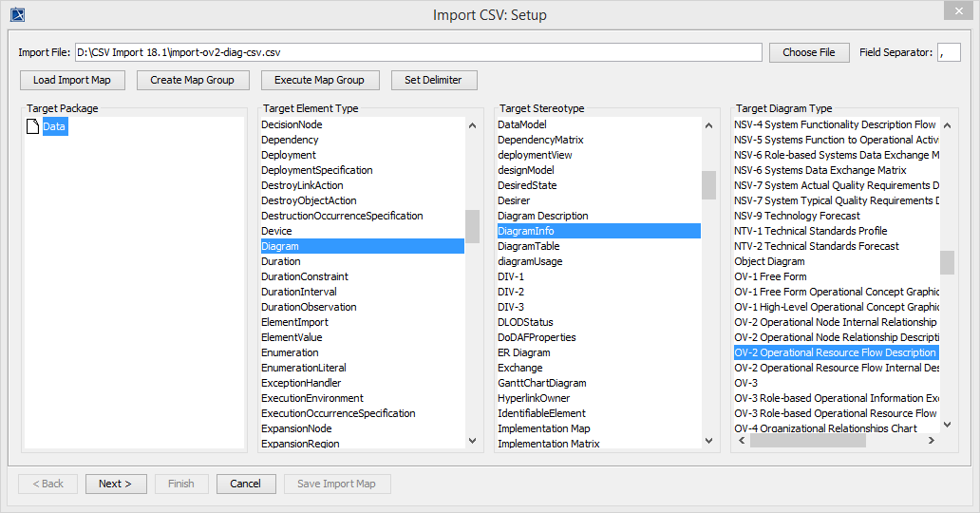Click the Field Separator input box
This screenshot has width=980, height=513.
[947, 52]
